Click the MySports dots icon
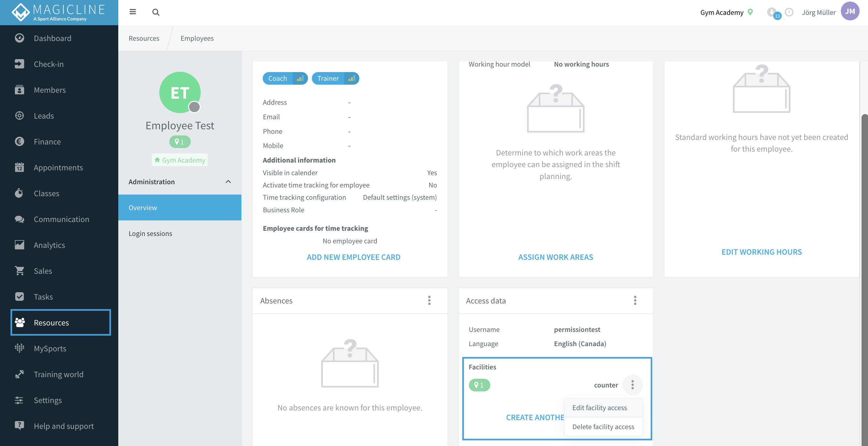868x446 pixels. [19, 348]
